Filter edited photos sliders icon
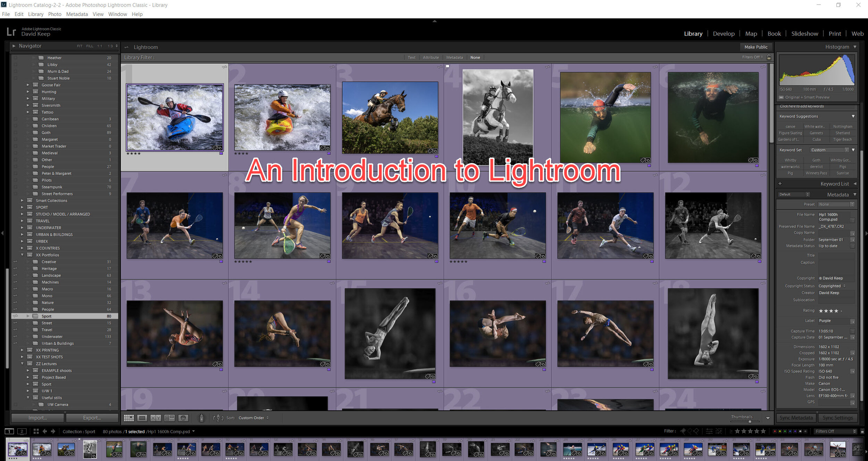Screen dimensions: 868x461 coord(709,431)
